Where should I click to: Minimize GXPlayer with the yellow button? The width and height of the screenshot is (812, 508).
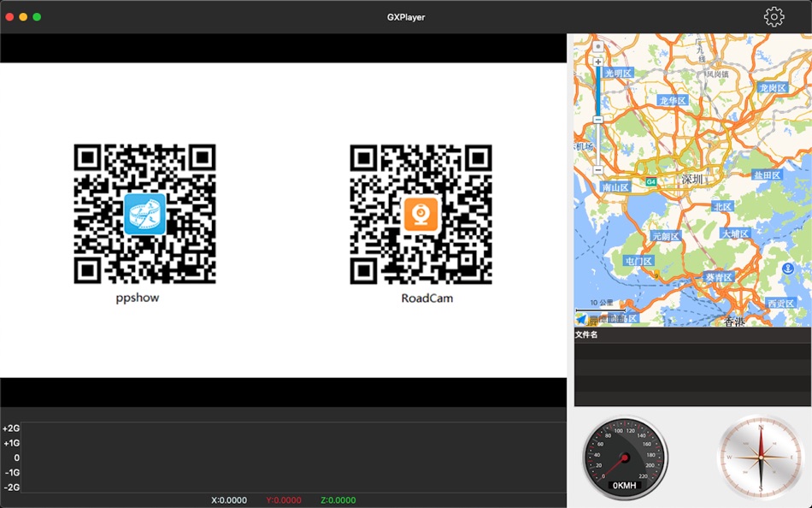click(x=23, y=17)
